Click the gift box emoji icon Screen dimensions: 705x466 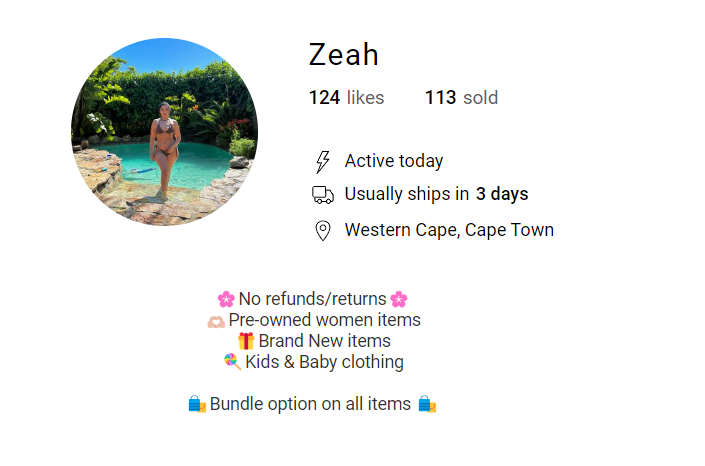246,342
